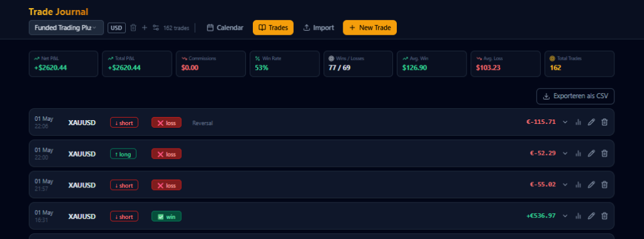The image size is (644, 239).
Task: Click XAUUSD symbol in the 21:57 row
Action: (82, 185)
